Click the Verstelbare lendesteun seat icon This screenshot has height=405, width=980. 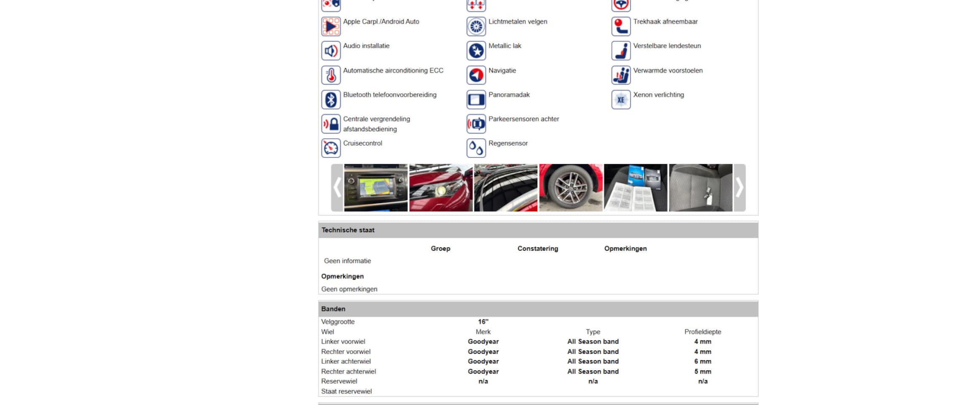(621, 51)
